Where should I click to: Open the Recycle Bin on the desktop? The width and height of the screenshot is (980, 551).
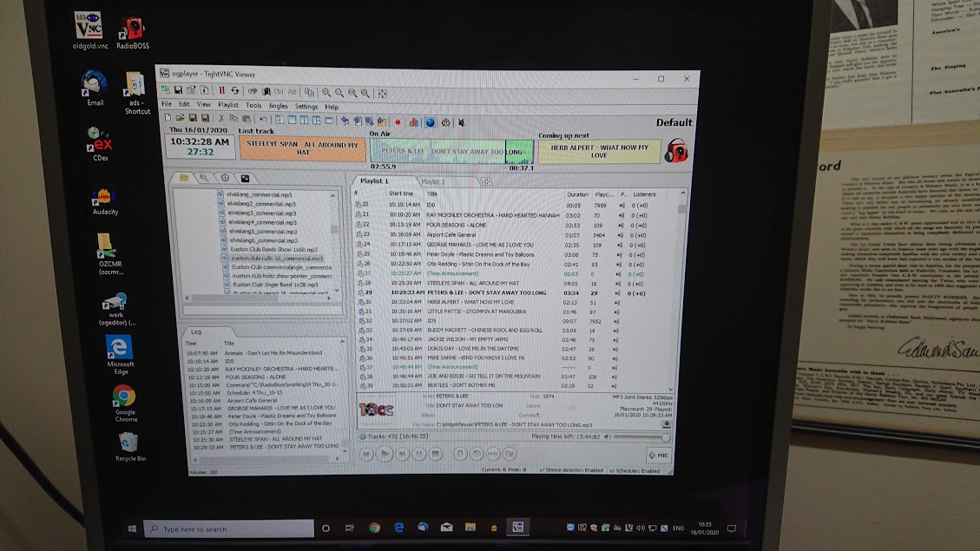pos(129,446)
